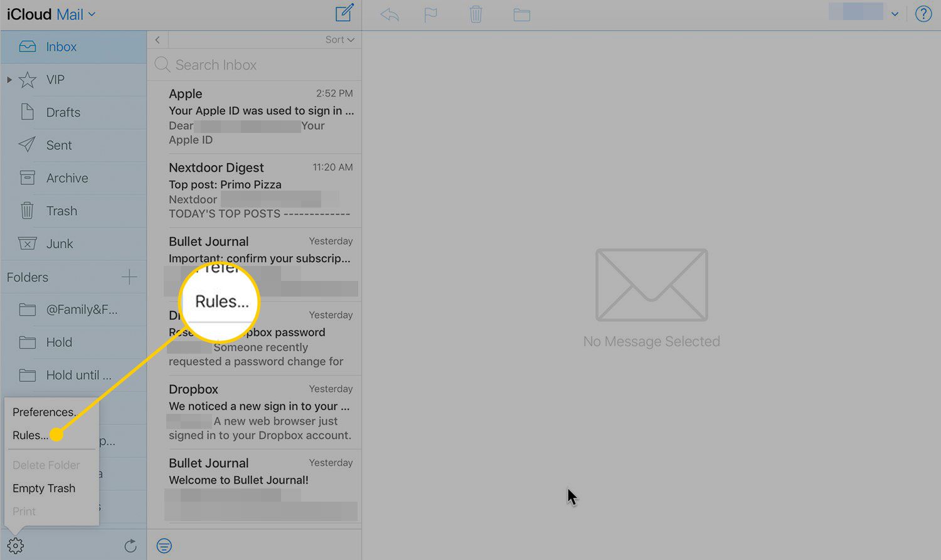Select the Inbox mailbox
This screenshot has height=560, width=941.
point(74,47)
